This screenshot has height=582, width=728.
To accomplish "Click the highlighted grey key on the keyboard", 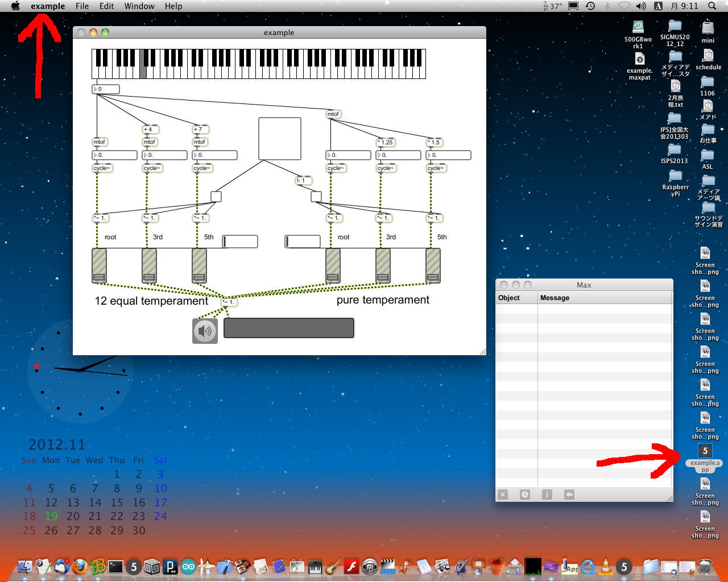I will pyautogui.click(x=143, y=73).
